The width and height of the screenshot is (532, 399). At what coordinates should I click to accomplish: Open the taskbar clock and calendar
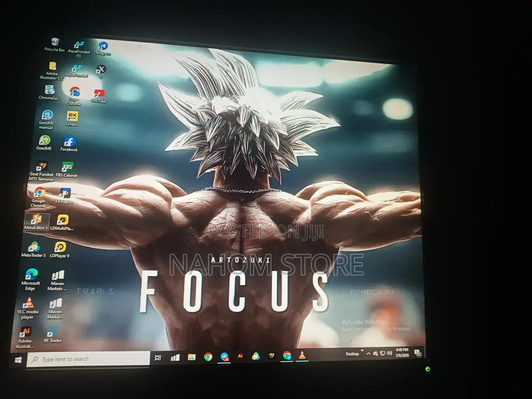tap(402, 352)
